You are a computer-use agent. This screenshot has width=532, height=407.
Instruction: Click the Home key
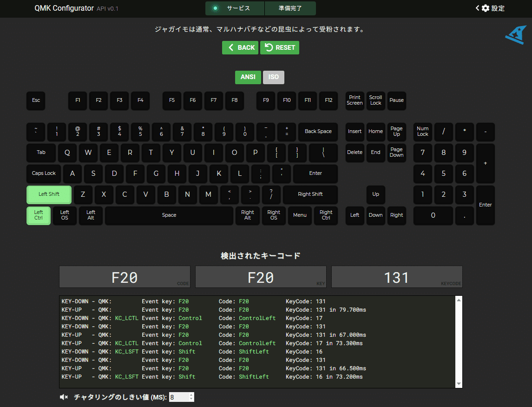tap(375, 132)
